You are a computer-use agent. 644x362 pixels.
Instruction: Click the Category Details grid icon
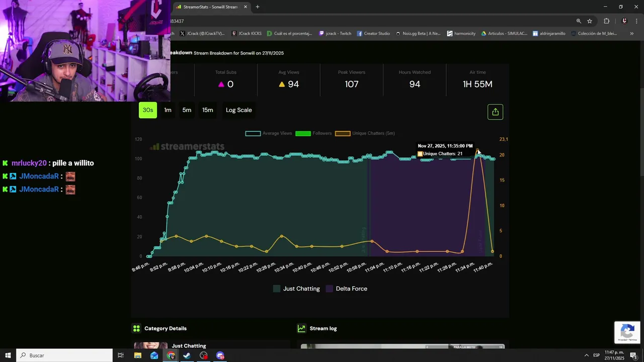click(136, 328)
